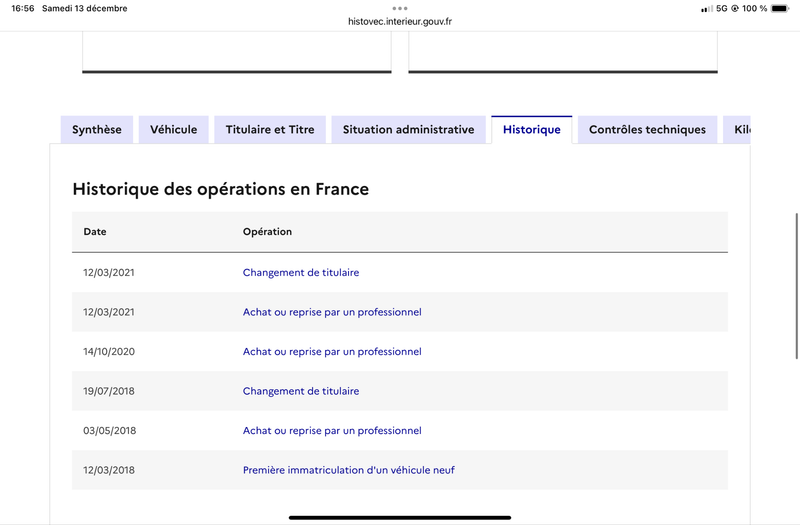Show the partially hidden Kilométrage tab
This screenshot has height=525, width=800.
pos(739,130)
